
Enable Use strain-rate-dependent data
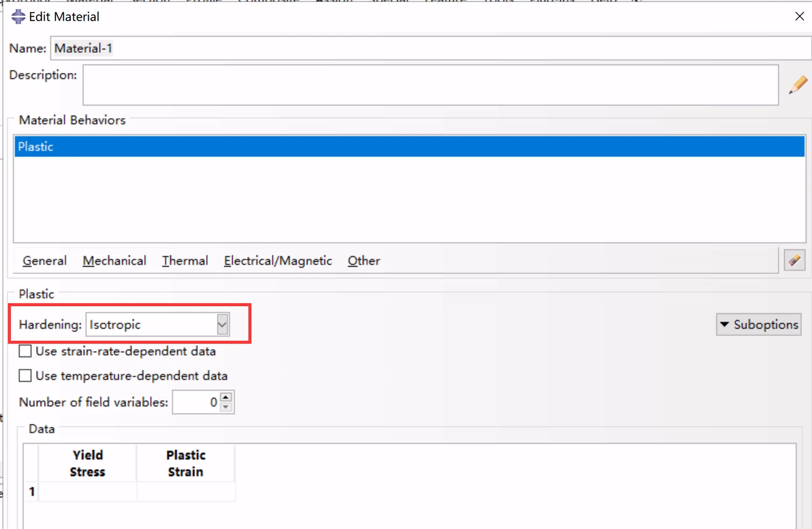pos(25,351)
